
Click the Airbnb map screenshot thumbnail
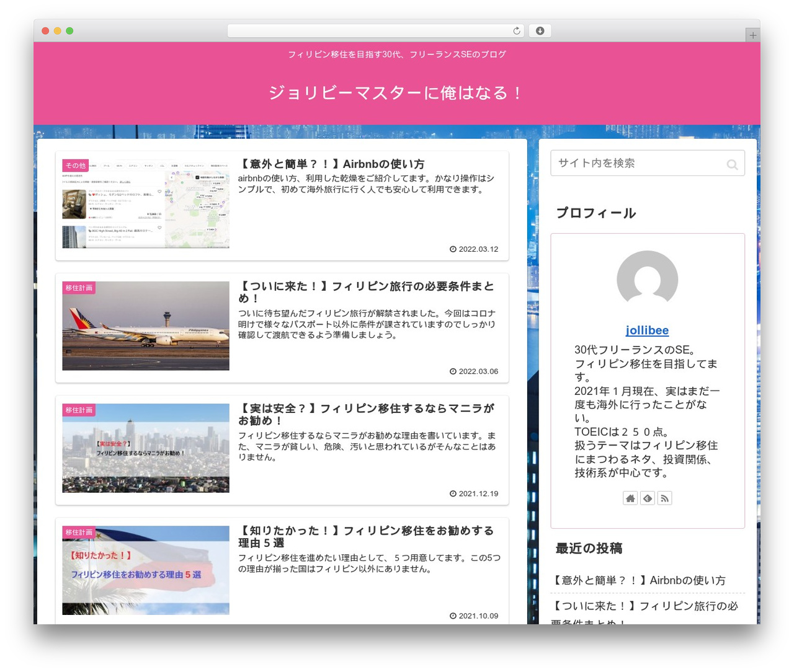click(x=146, y=204)
